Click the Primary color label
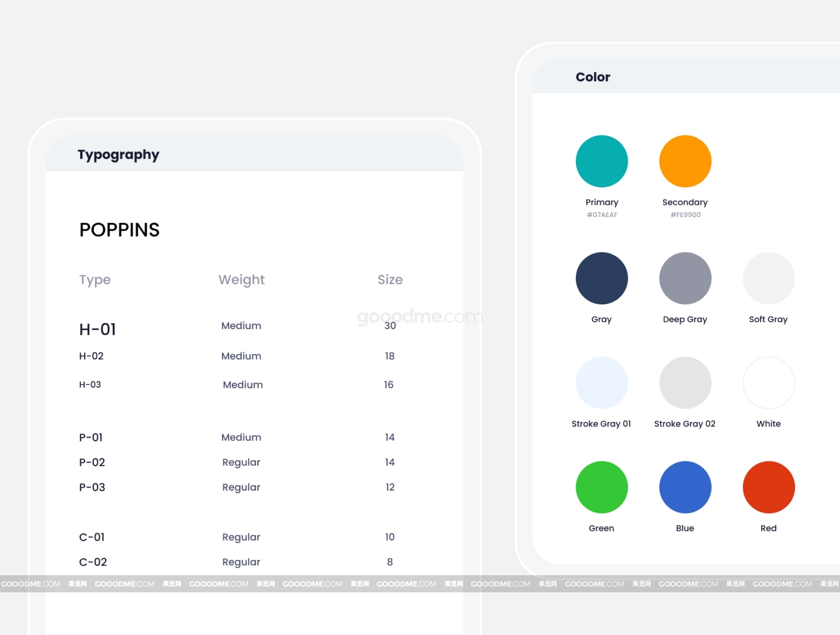 pos(602,203)
